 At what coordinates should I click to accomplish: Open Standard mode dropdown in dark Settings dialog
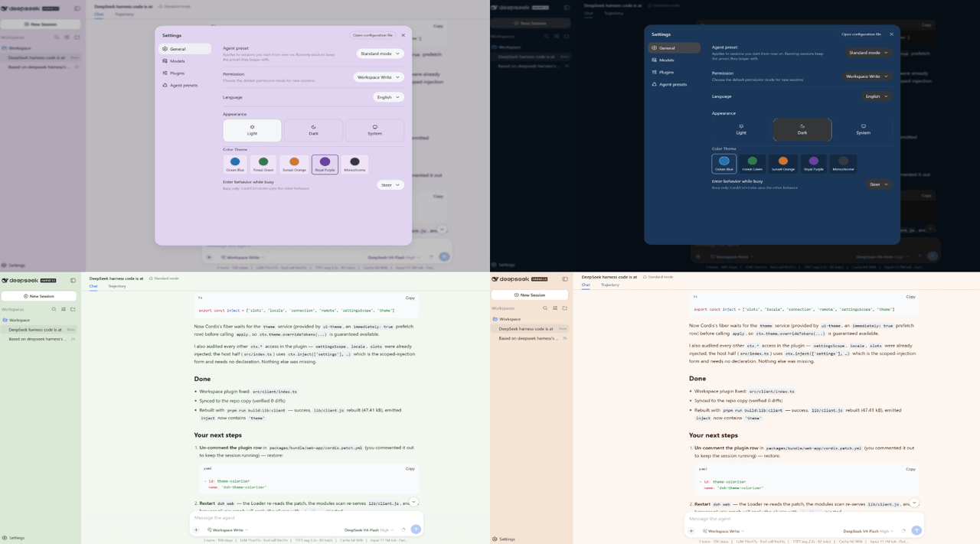[869, 53]
